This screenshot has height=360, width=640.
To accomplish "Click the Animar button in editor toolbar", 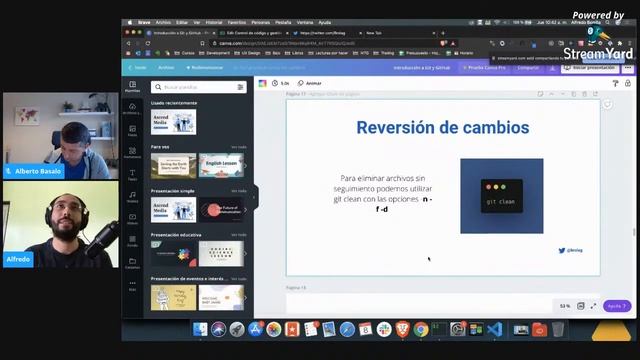I will click(309, 83).
